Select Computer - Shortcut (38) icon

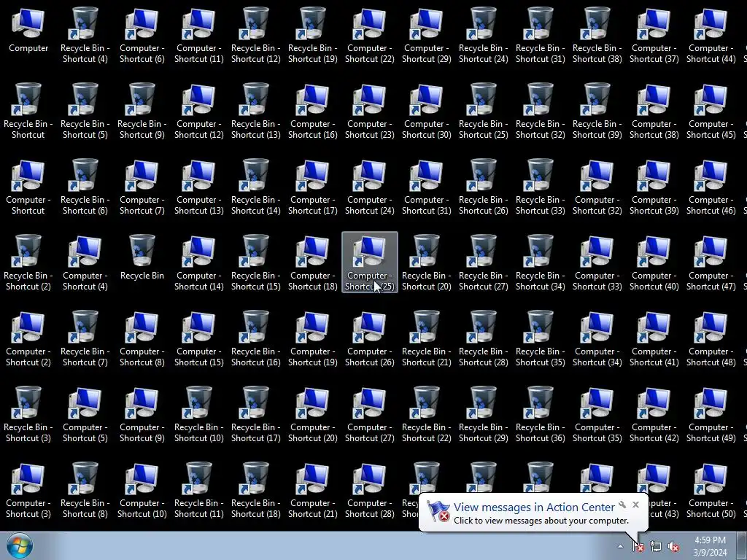pos(654,111)
